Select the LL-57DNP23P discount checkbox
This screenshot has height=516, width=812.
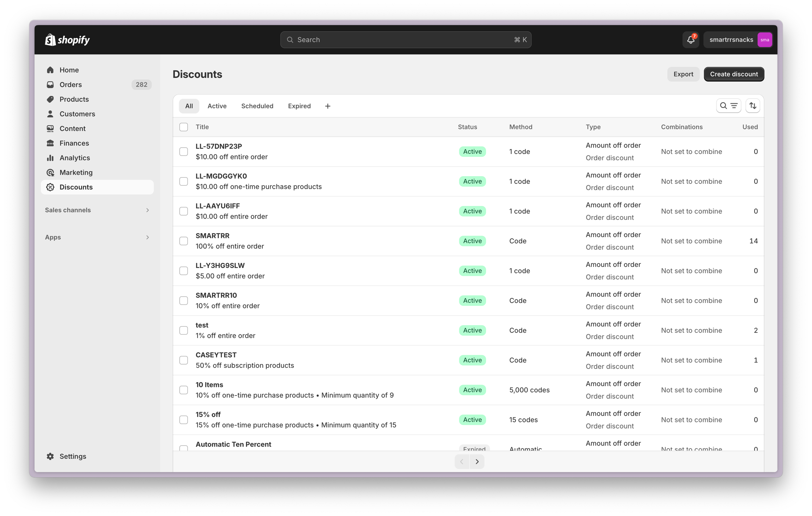tap(184, 151)
